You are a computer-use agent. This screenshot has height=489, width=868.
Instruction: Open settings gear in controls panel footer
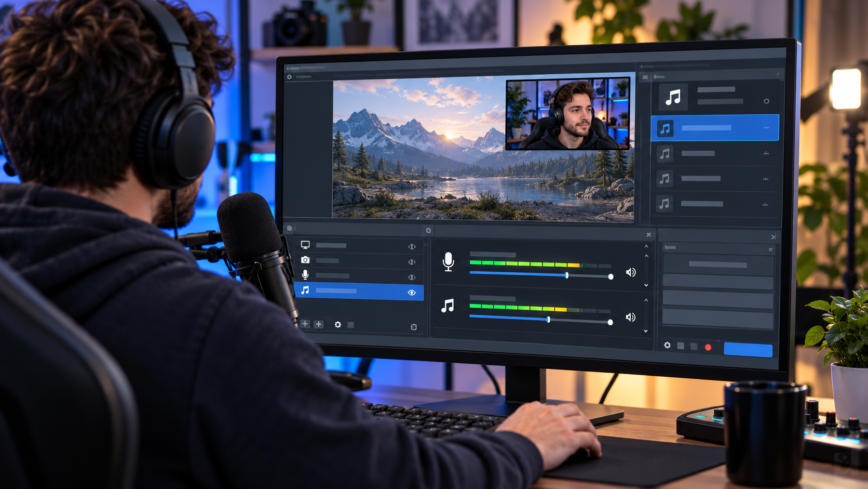[x=667, y=345]
